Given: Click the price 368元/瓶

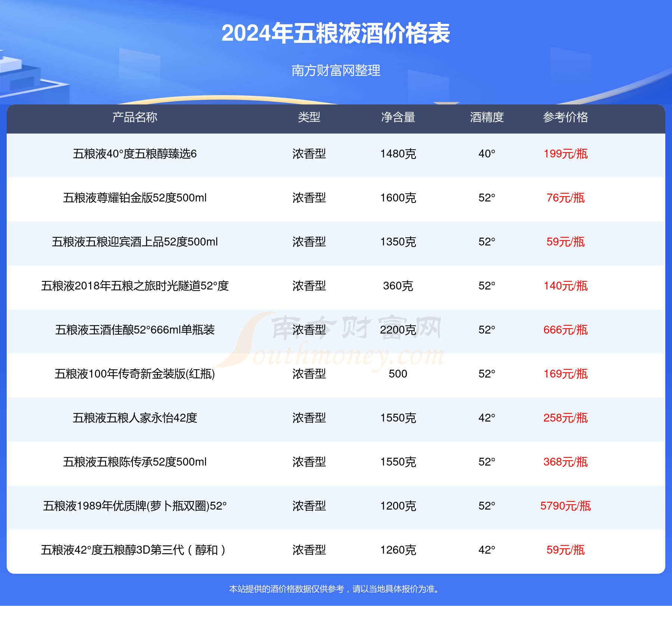Looking at the screenshot, I should point(566,462).
